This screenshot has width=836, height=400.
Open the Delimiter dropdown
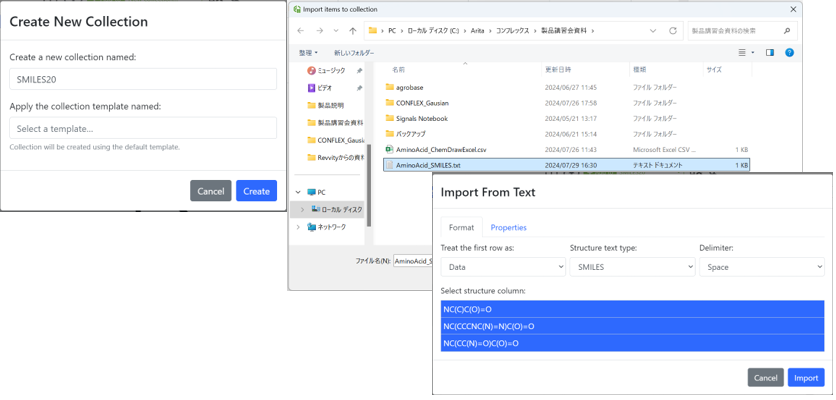(761, 267)
